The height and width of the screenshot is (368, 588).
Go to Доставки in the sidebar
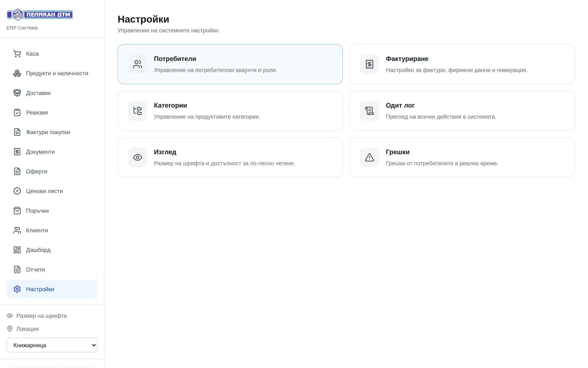(x=52, y=93)
